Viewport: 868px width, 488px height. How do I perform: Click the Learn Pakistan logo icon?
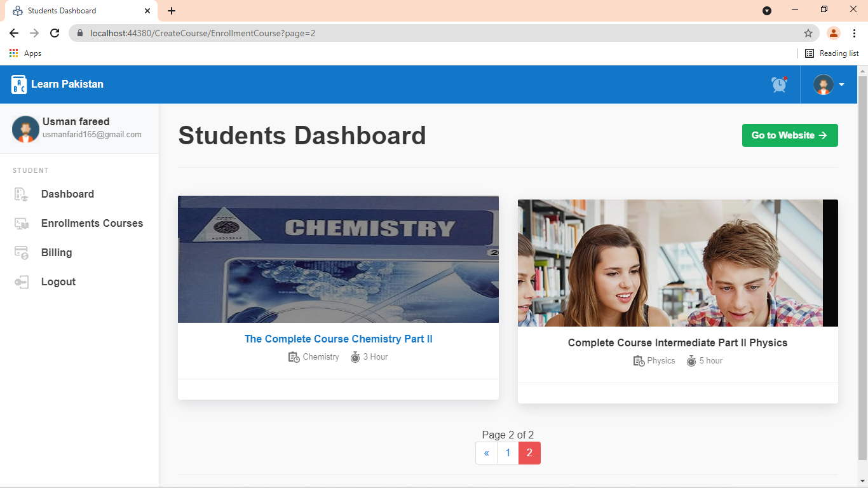[x=19, y=85]
